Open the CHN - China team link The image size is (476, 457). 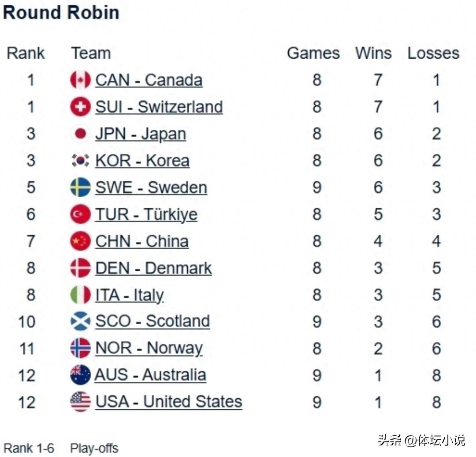[141, 241]
